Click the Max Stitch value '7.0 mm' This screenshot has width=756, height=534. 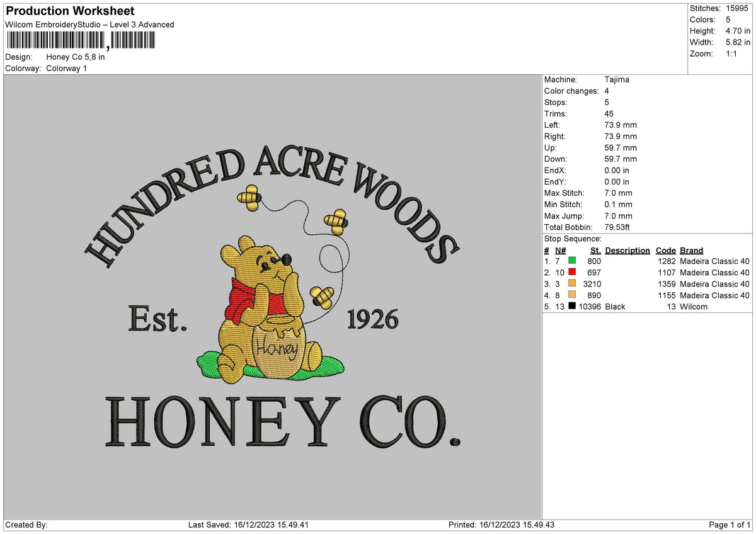point(618,193)
